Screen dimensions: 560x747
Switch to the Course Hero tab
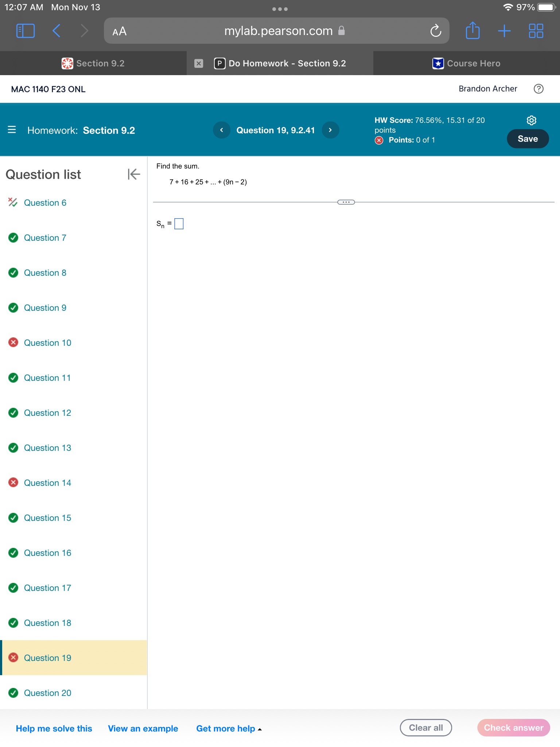click(x=467, y=63)
